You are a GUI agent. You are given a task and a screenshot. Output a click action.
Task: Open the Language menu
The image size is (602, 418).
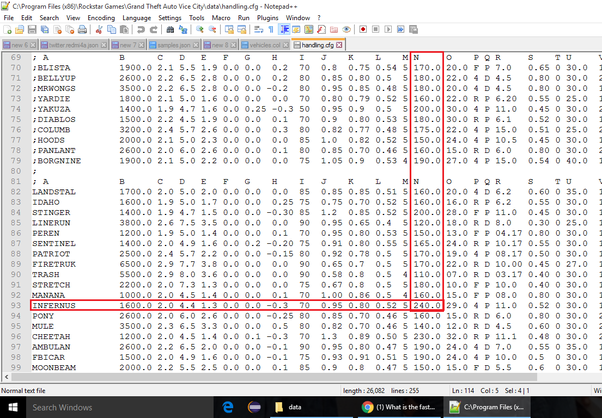point(136,18)
